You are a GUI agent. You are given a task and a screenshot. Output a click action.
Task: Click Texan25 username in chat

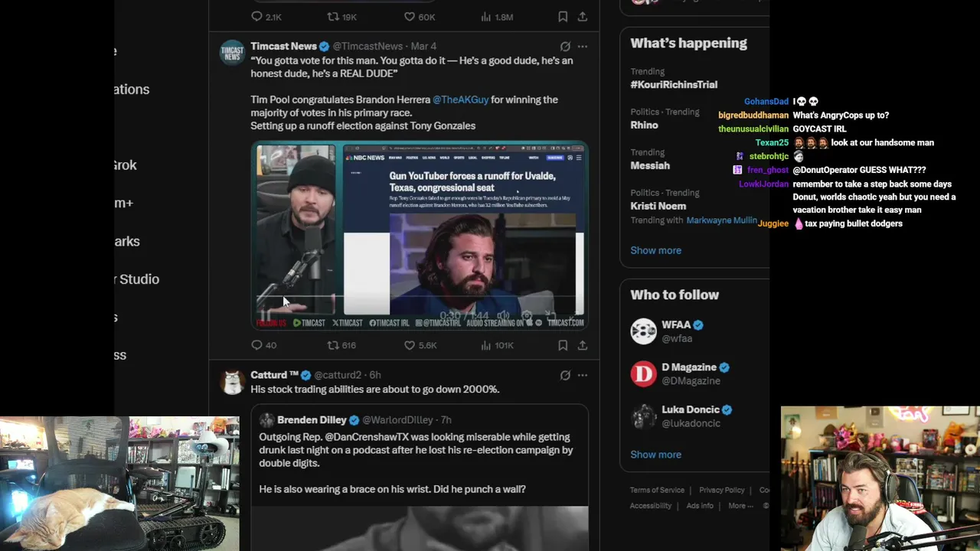[772, 143]
